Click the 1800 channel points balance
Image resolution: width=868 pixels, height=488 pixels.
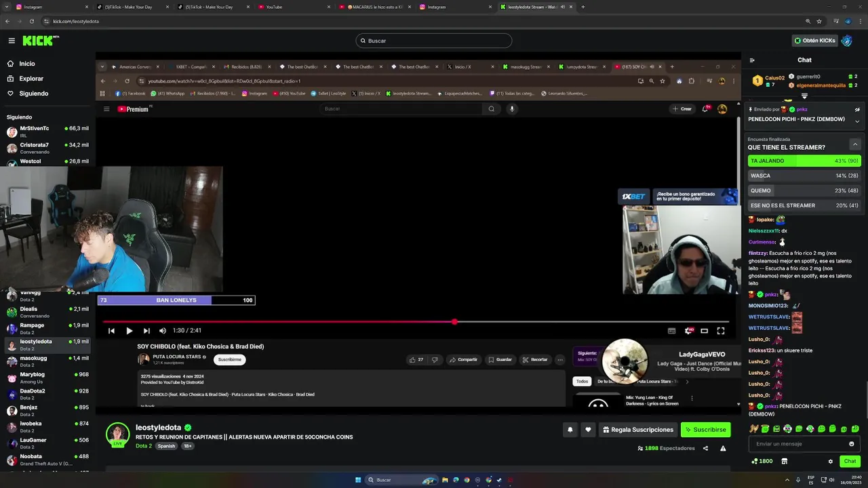click(762, 462)
